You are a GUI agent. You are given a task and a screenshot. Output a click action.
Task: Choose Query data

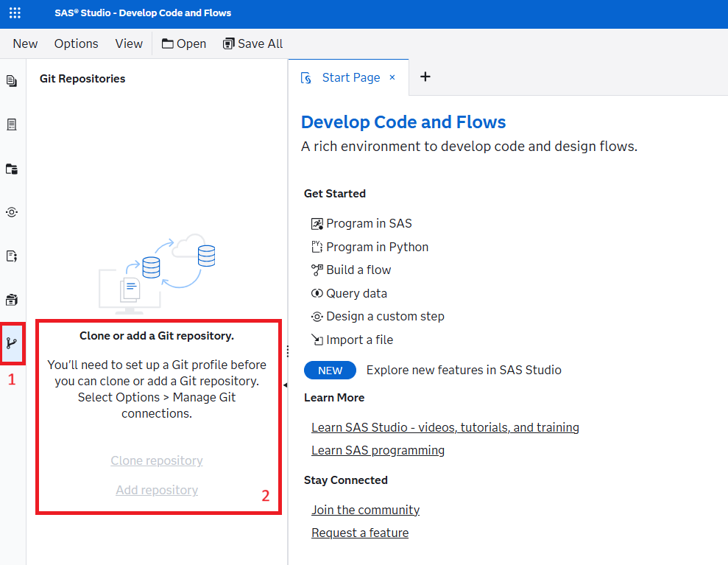(356, 293)
